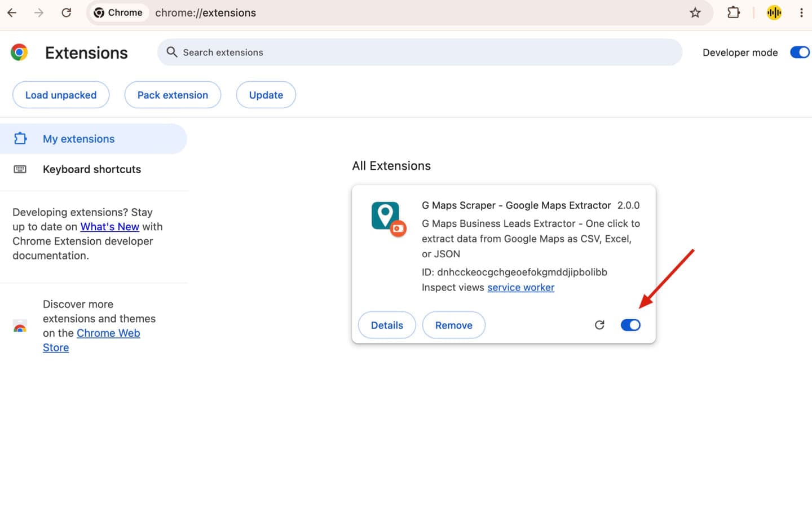Viewport: 812px width, 519px height.
Task: Remove the G Maps Scraper extension
Action: pos(454,325)
